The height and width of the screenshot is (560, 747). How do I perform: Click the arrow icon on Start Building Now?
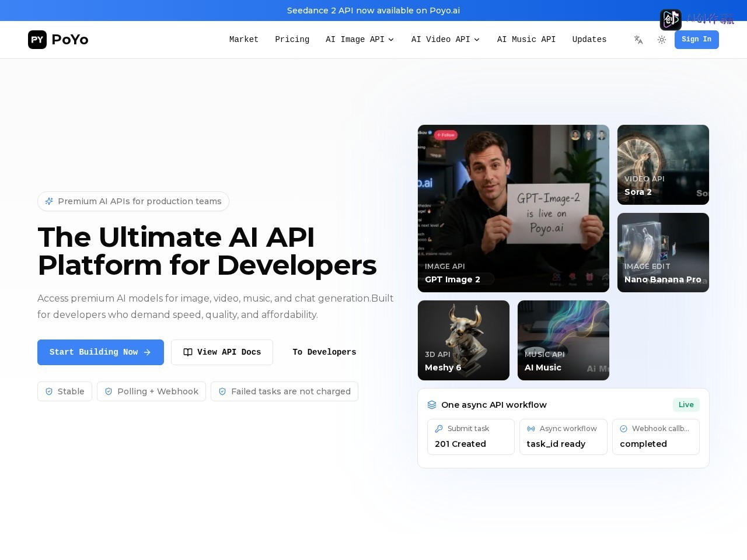tap(147, 352)
